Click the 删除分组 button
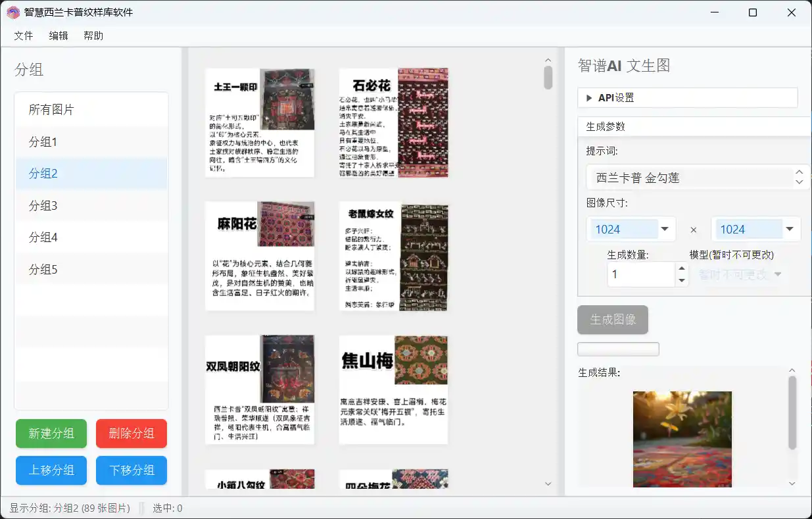Screen dimensions: 812x519 pyautogui.click(x=131, y=433)
